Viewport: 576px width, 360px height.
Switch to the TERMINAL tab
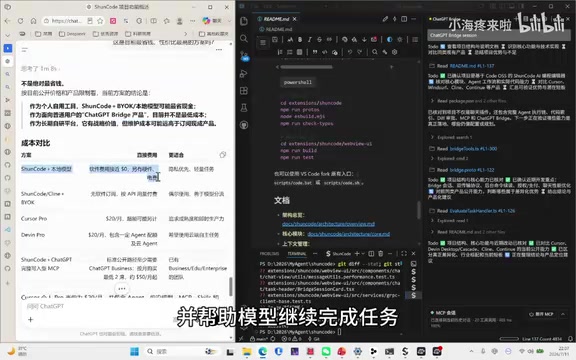coord(297,253)
